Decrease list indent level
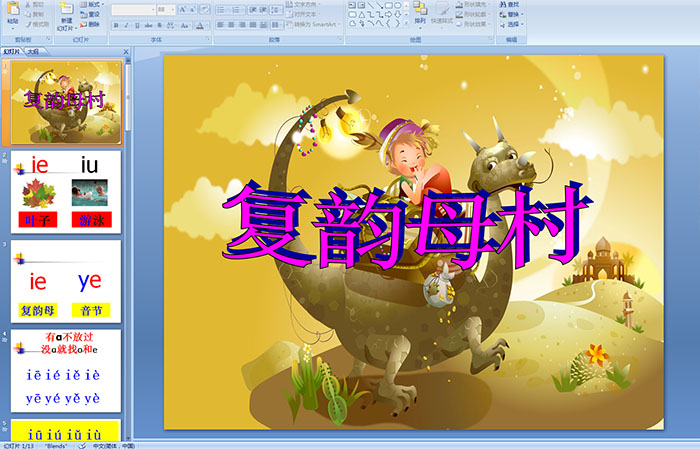This screenshot has width=700, height=449. [x=253, y=10]
